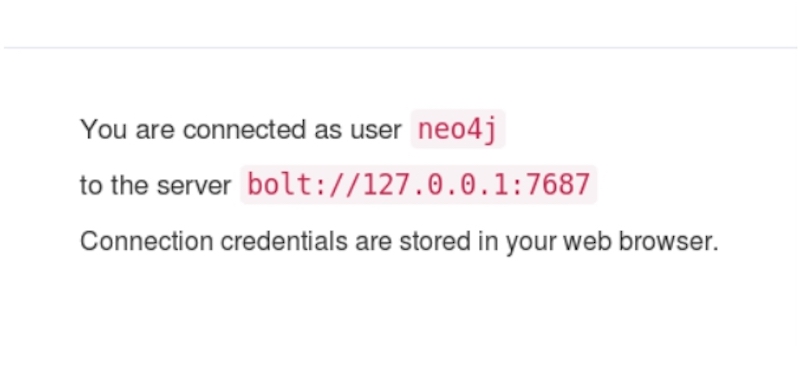Click the 'to the server' text
The image size is (800, 368).
point(156,185)
